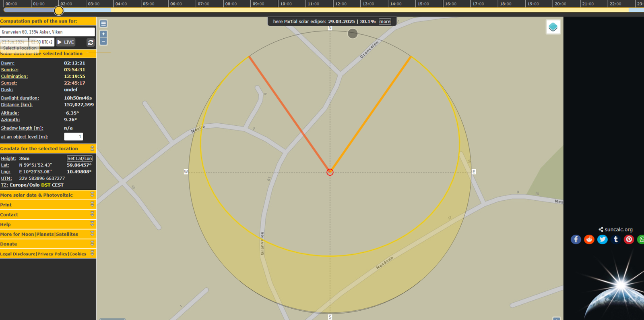Click the suncalc.org share link text
644x320 pixels.
click(619, 229)
